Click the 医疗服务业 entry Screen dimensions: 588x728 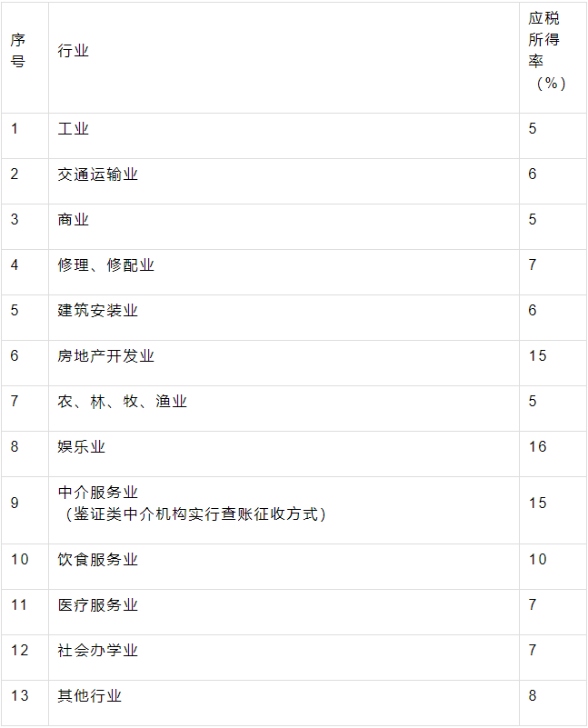point(98,604)
